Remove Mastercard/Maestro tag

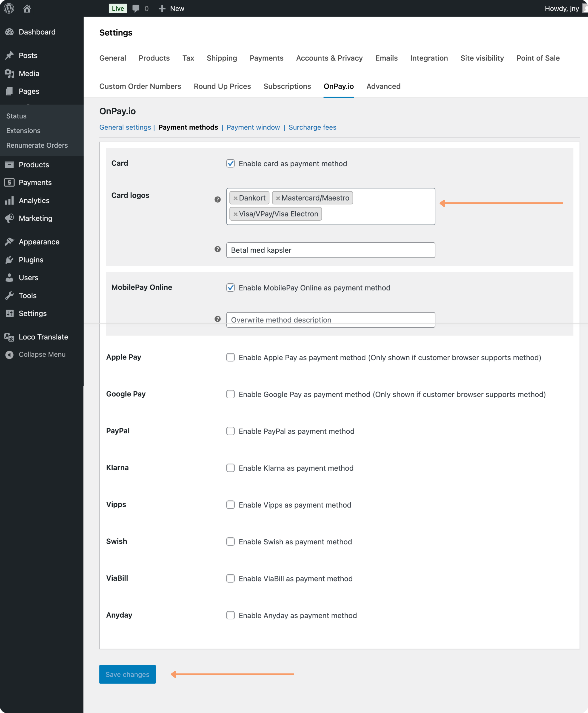(x=278, y=198)
